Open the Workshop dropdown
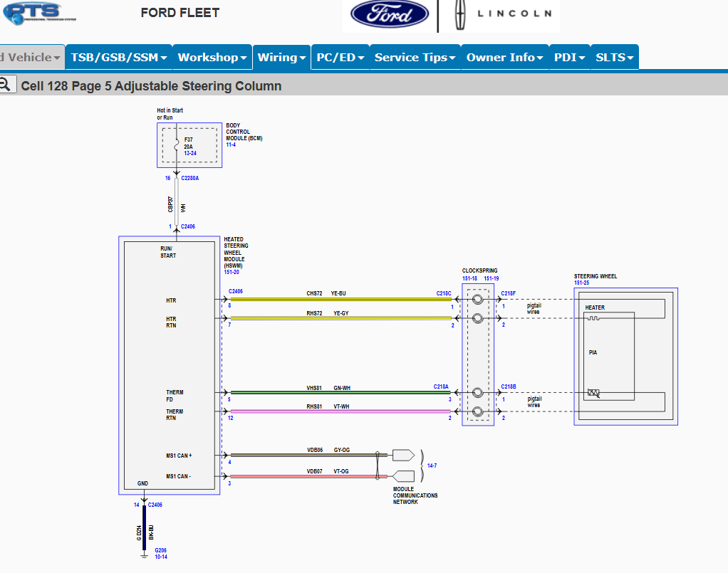The image size is (728, 573). pos(212,58)
